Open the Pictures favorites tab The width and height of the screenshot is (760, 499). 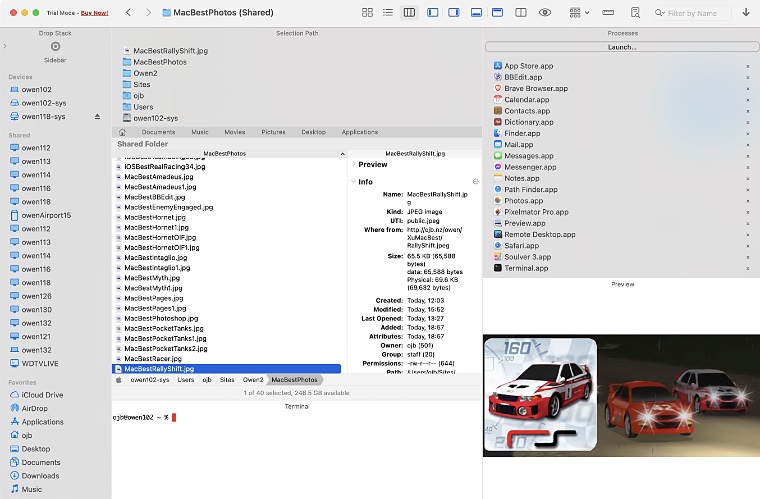(273, 132)
